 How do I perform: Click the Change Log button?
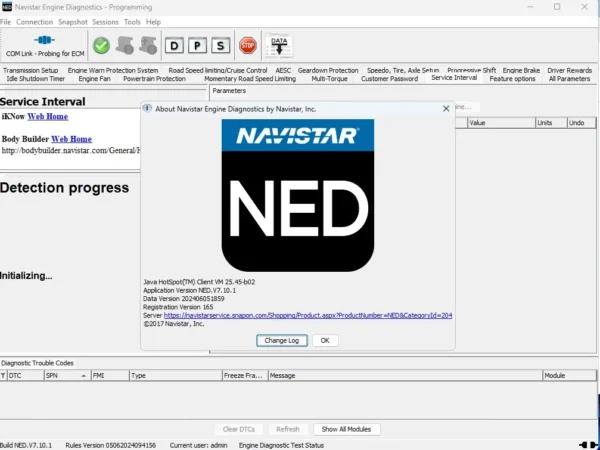pos(282,341)
